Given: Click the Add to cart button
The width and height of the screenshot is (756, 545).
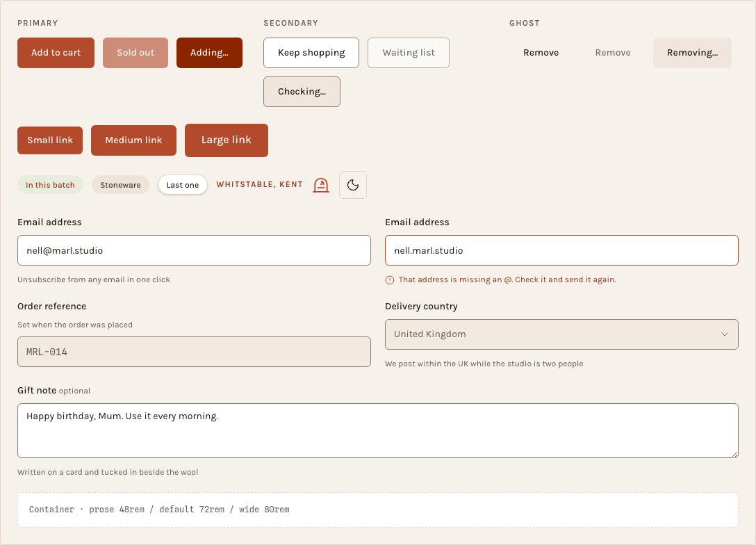Looking at the screenshot, I should click(x=56, y=53).
